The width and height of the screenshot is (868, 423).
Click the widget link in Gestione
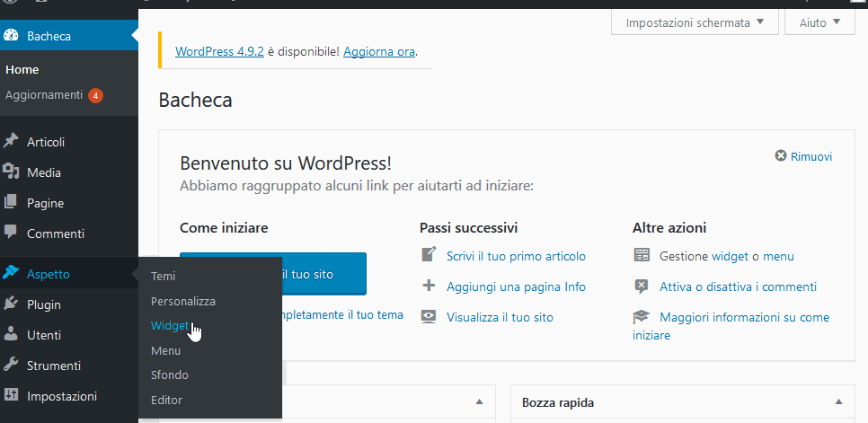click(730, 256)
